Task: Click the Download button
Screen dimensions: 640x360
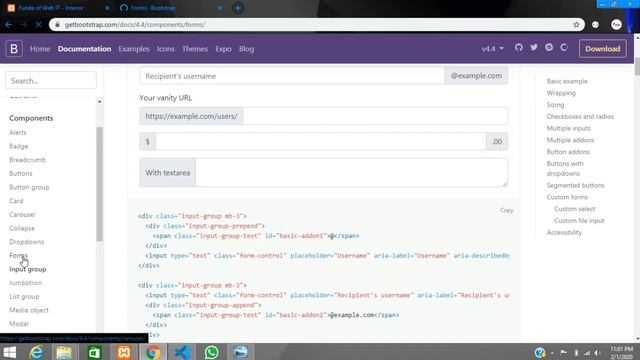Action: tap(602, 49)
